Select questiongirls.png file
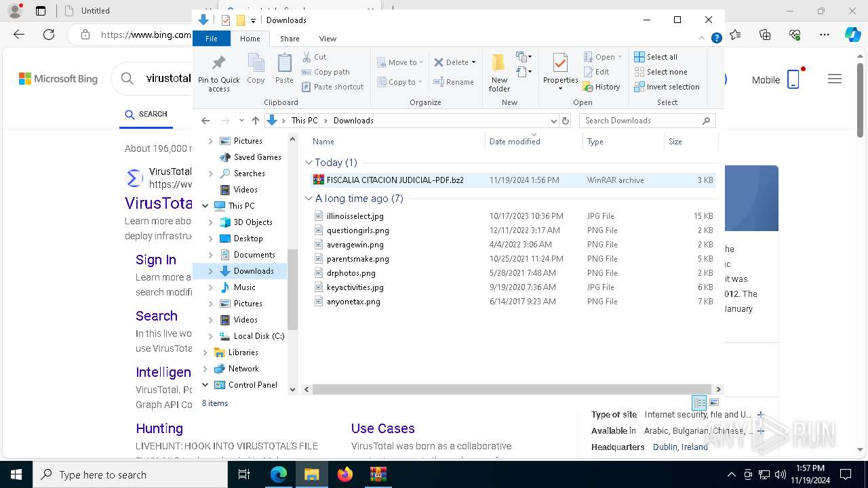The height and width of the screenshot is (488, 868). click(x=513, y=230)
